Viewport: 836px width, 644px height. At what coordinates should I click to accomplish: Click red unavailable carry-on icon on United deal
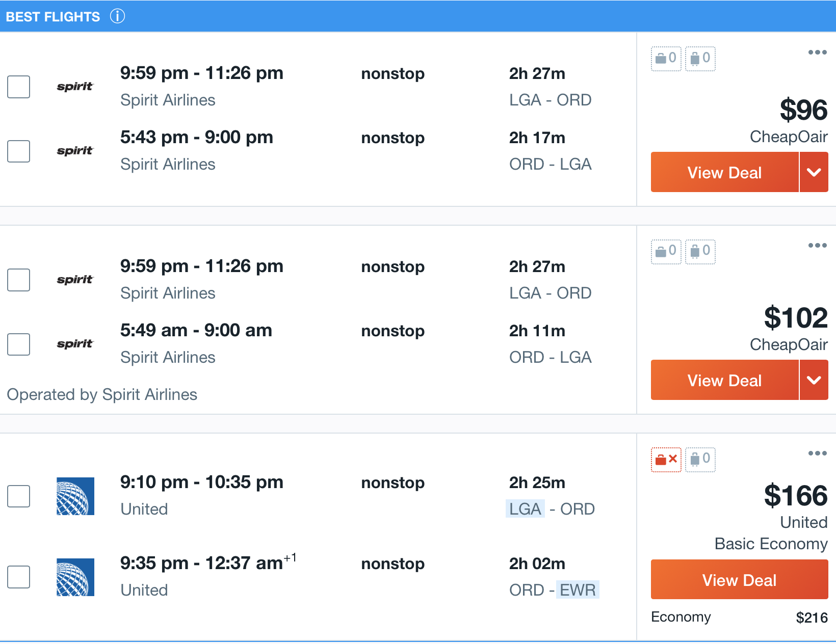tap(666, 460)
